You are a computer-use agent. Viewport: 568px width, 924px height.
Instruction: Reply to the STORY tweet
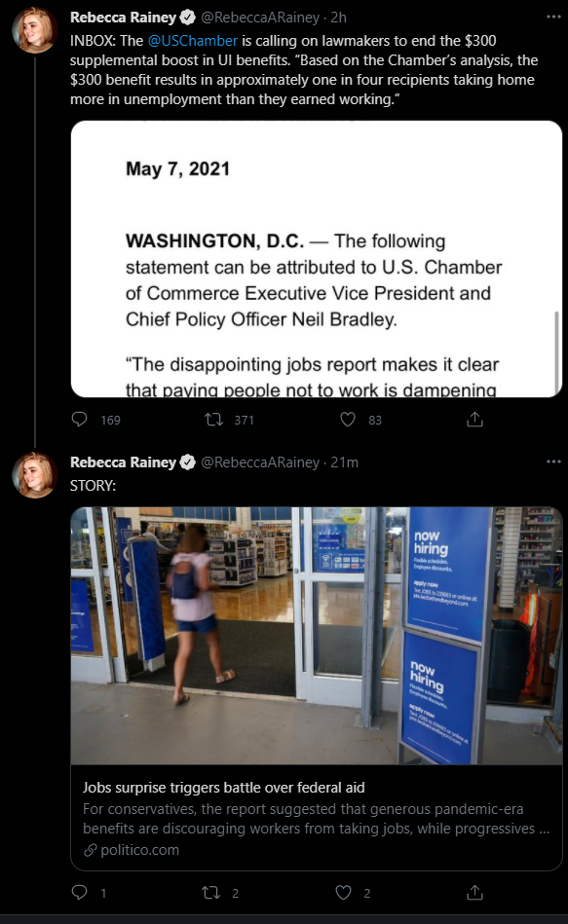tap(79, 892)
